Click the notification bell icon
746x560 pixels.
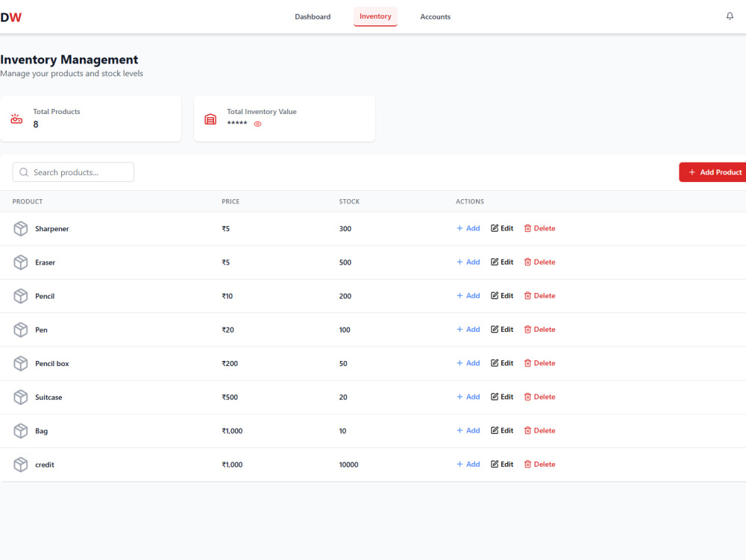coord(730,16)
